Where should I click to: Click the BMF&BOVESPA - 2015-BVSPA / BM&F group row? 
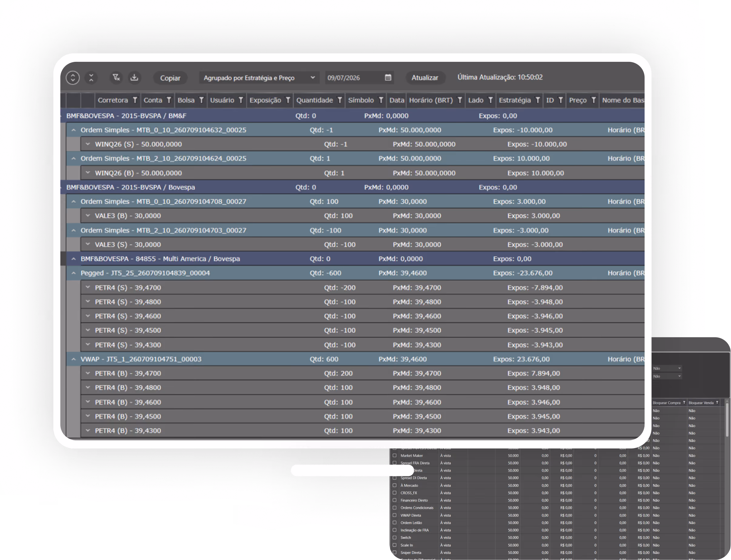tap(352, 116)
